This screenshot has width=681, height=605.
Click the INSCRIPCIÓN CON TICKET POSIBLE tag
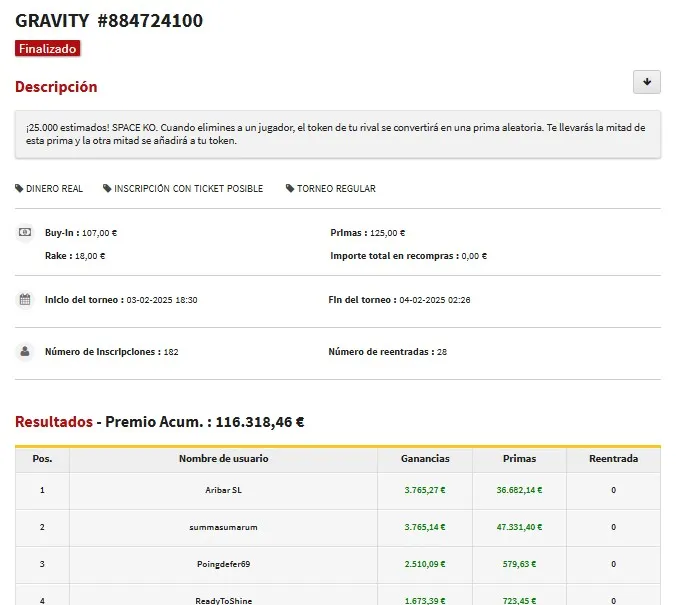(x=188, y=189)
